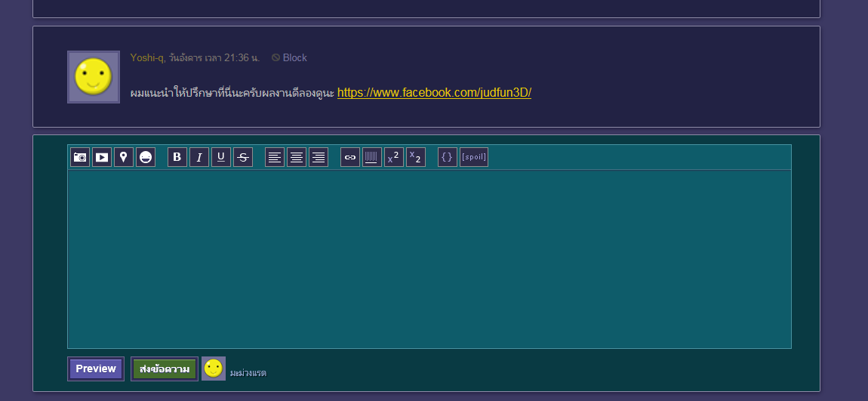Insert an image with the camera icon
The width and height of the screenshot is (868, 401).
(80, 157)
